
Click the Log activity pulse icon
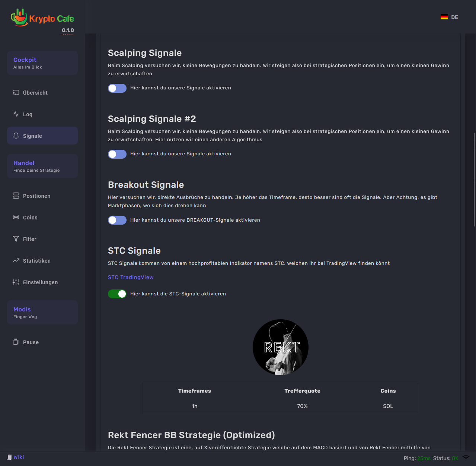coord(16,114)
